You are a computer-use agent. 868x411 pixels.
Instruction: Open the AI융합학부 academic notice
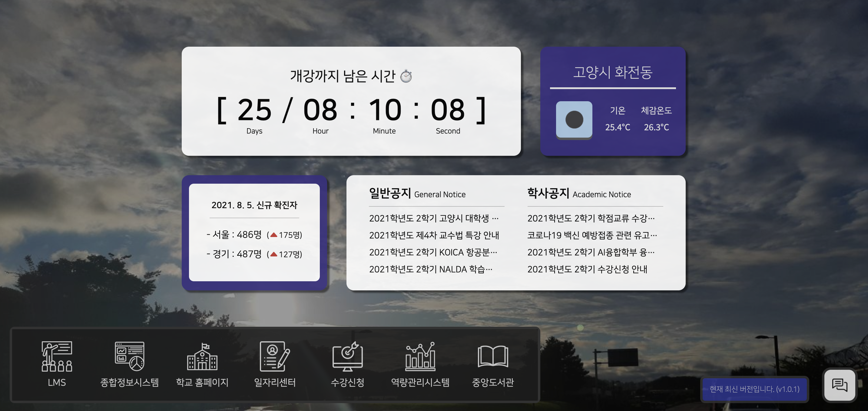click(591, 252)
